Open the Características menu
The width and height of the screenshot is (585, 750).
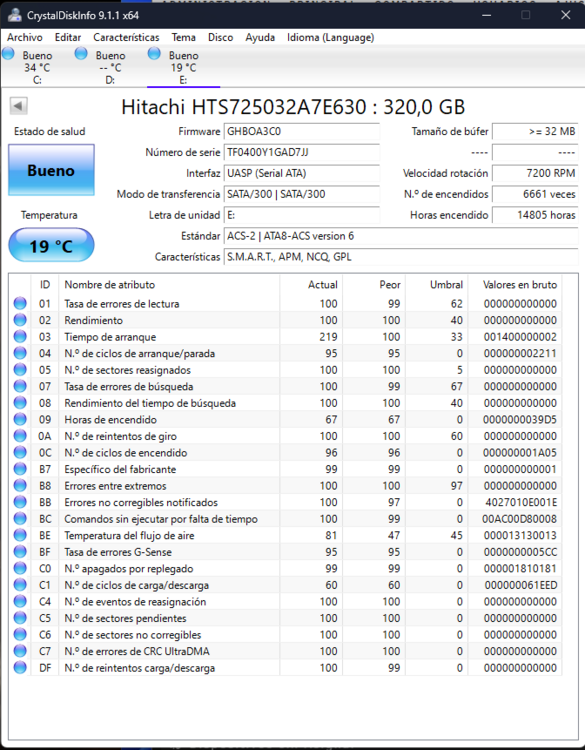126,37
